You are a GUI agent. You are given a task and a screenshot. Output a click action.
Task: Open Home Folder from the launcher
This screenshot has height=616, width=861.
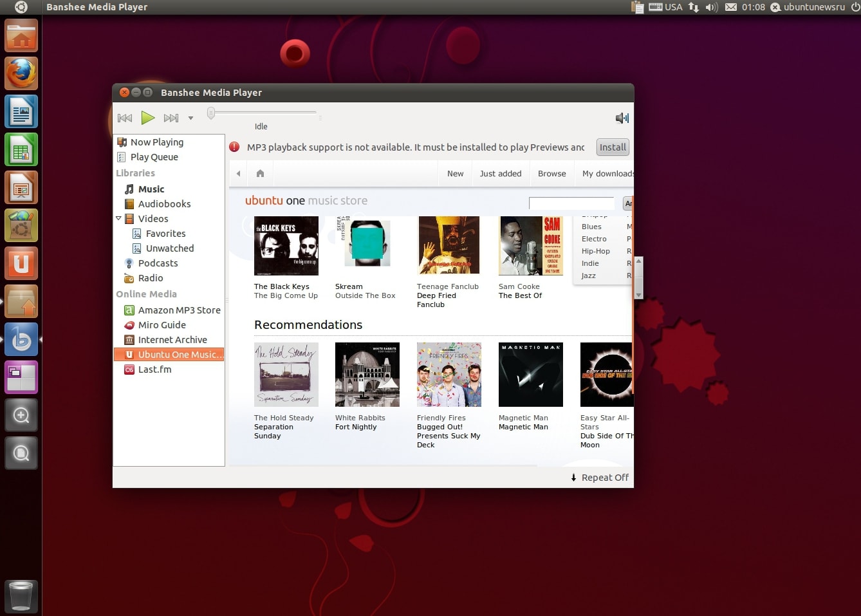pos(21,35)
